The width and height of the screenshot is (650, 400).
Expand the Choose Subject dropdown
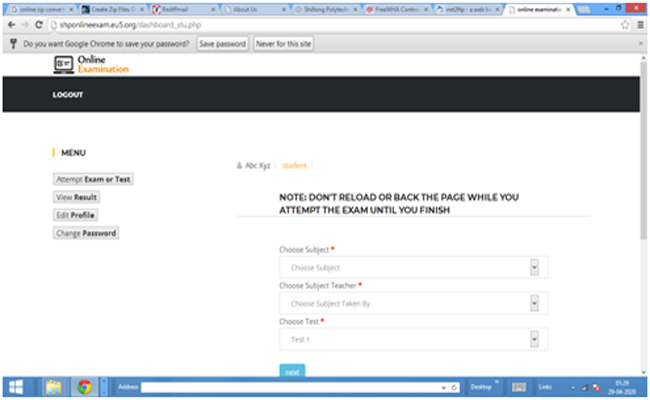pyautogui.click(x=413, y=268)
